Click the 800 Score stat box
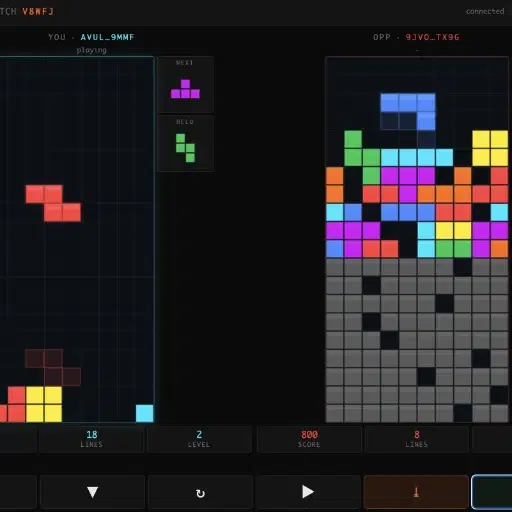Image resolution: width=512 pixels, height=512 pixels. (x=309, y=439)
